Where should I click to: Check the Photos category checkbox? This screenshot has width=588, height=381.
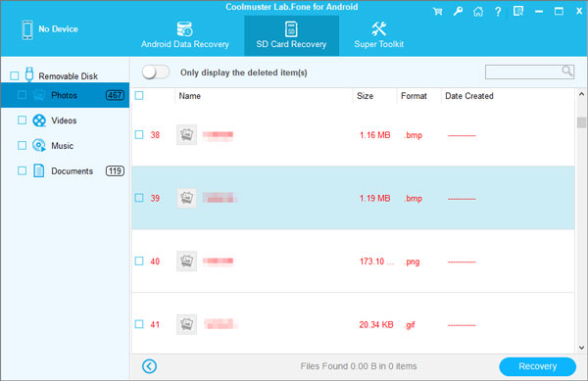23,95
